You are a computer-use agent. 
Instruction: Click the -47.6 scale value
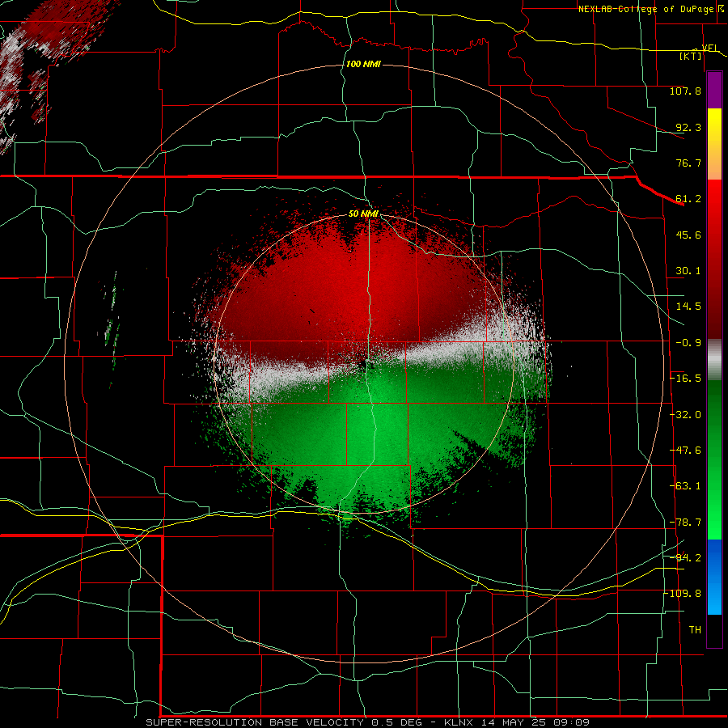686,451
